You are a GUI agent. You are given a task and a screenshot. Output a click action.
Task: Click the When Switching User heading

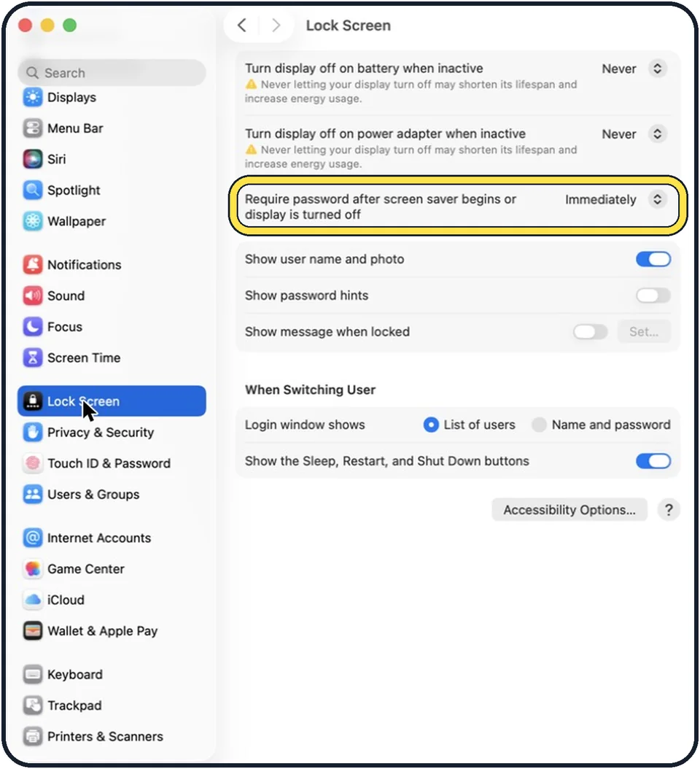[311, 390]
